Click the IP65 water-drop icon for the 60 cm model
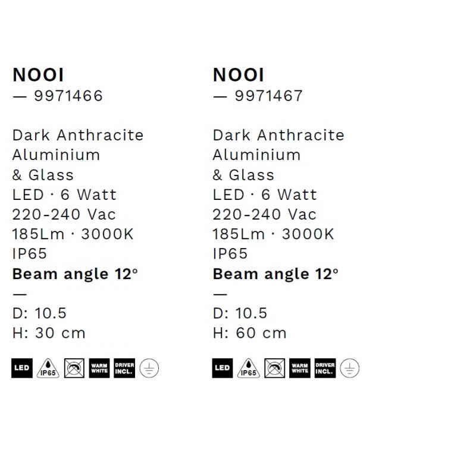The image size is (476, 476). tap(249, 369)
